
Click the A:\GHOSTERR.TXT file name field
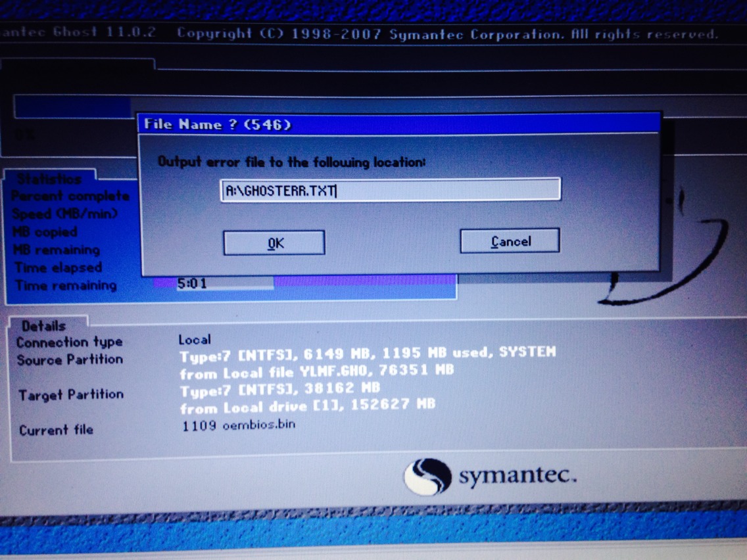(390, 190)
